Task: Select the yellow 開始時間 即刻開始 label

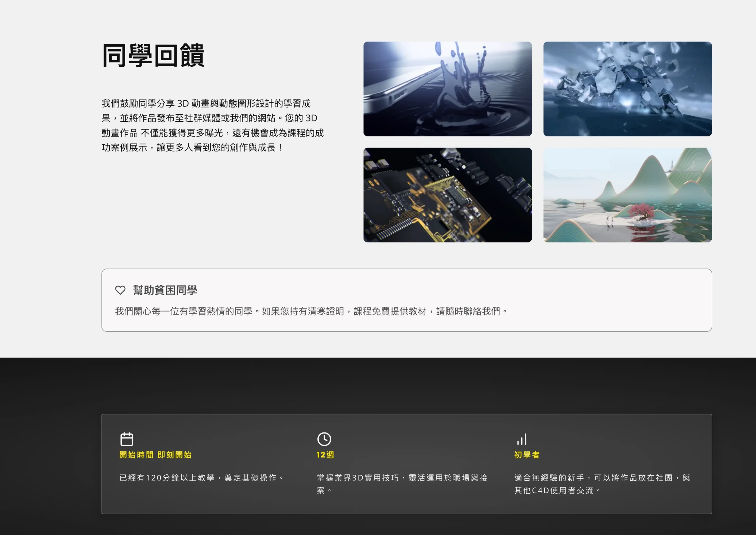Action: (155, 455)
